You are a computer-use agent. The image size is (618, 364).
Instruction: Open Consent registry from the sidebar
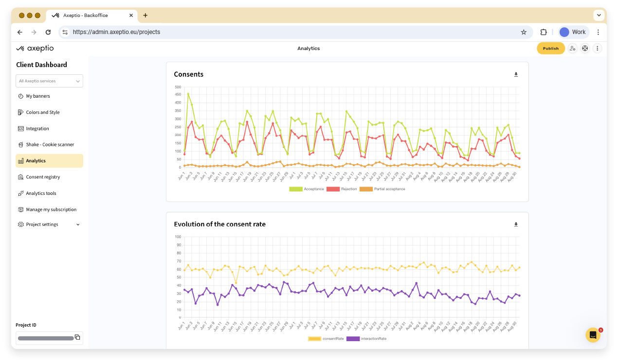point(43,177)
